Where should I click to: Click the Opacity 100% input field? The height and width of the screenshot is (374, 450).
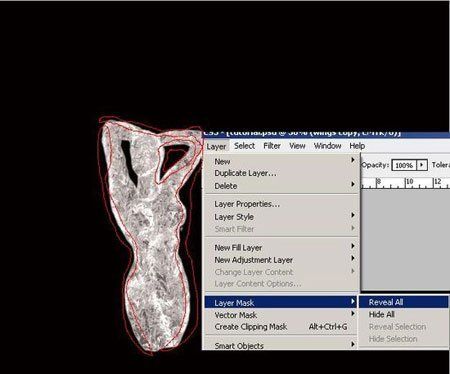tap(404, 165)
